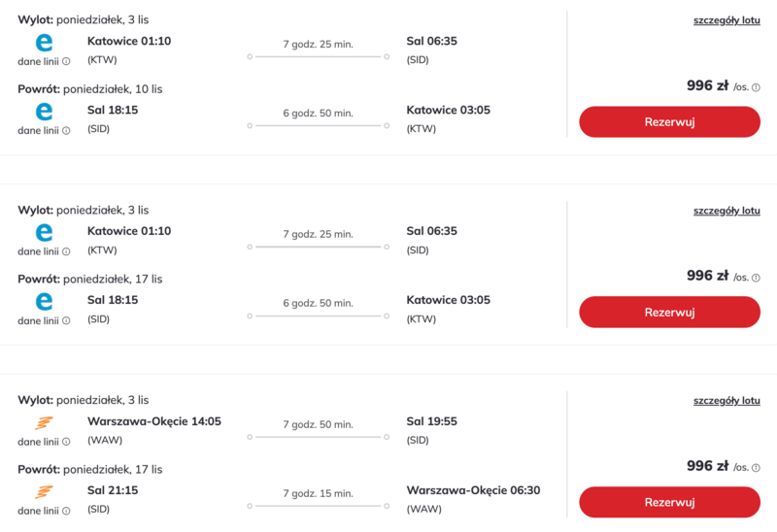Show price info icon in the Warszawa offer
The height and width of the screenshot is (532, 777).
click(756, 467)
